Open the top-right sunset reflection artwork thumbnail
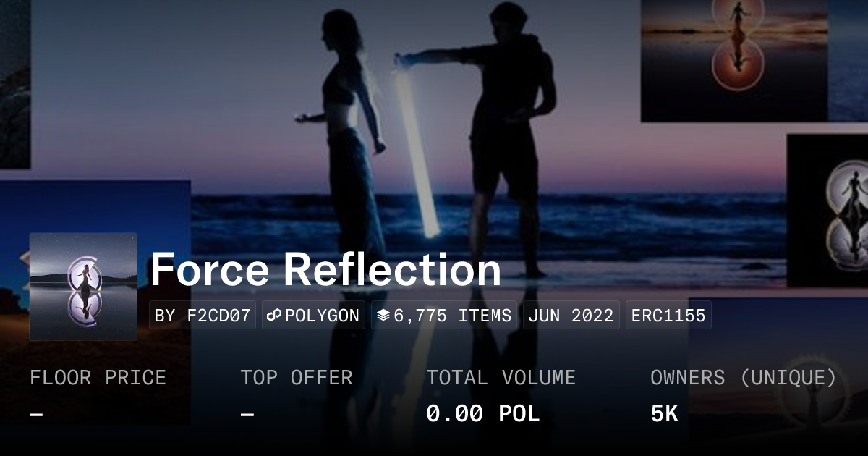 734,61
